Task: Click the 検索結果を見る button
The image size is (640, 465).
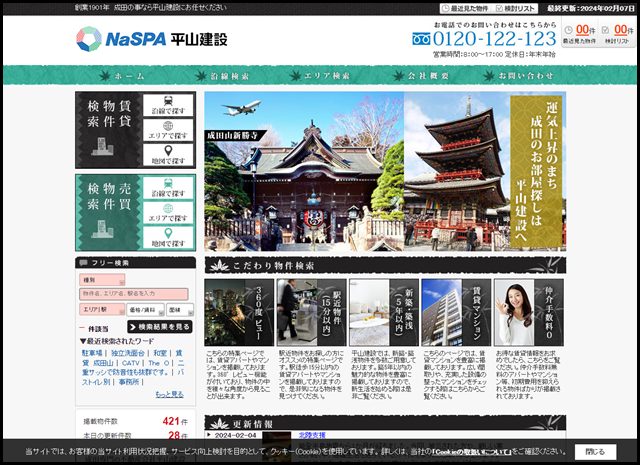Action: pyautogui.click(x=160, y=327)
